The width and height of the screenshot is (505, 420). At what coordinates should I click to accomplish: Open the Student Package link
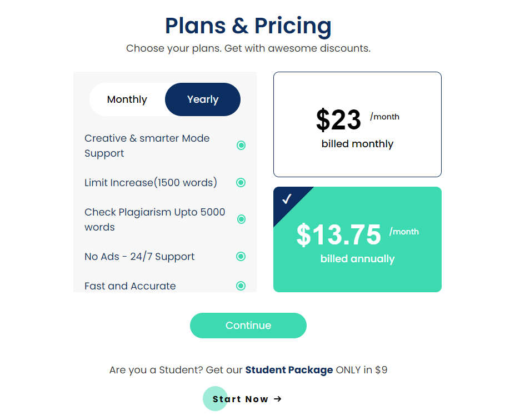click(x=289, y=370)
